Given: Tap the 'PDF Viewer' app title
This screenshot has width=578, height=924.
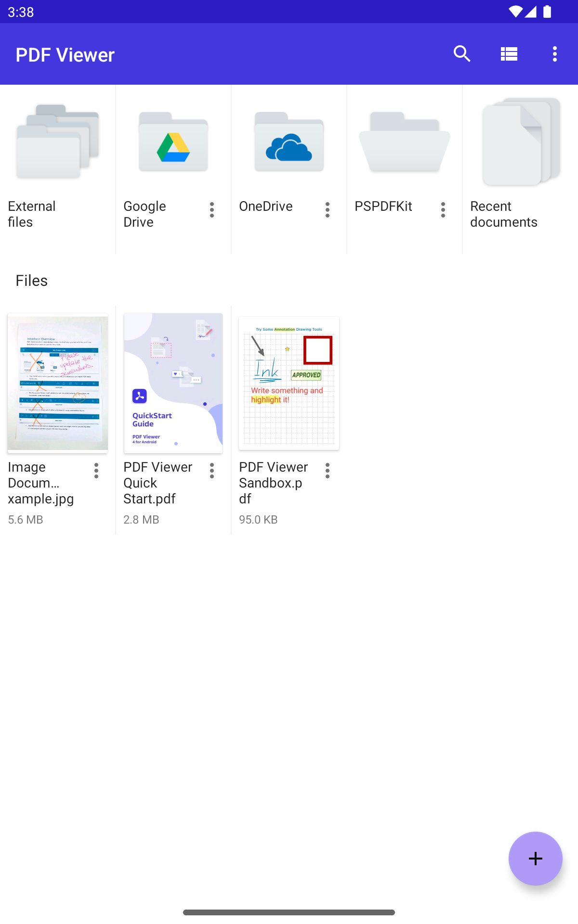Looking at the screenshot, I should point(65,55).
